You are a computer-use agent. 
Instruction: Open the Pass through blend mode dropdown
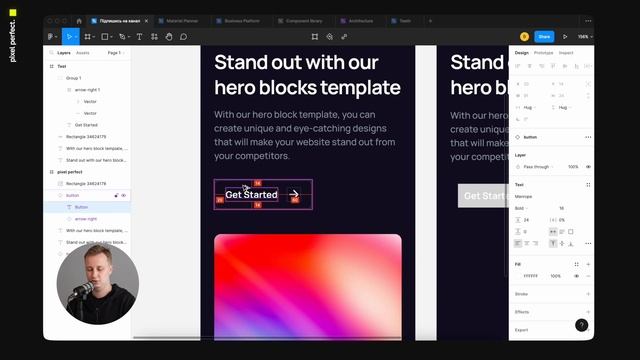[539, 167]
